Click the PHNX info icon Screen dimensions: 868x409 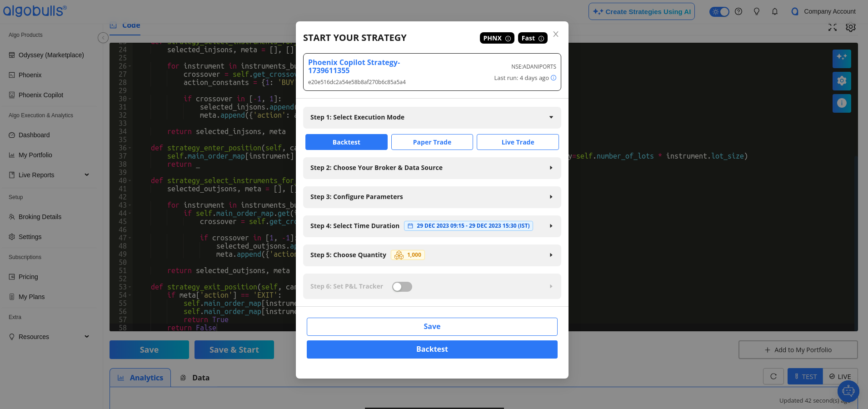[508, 39]
